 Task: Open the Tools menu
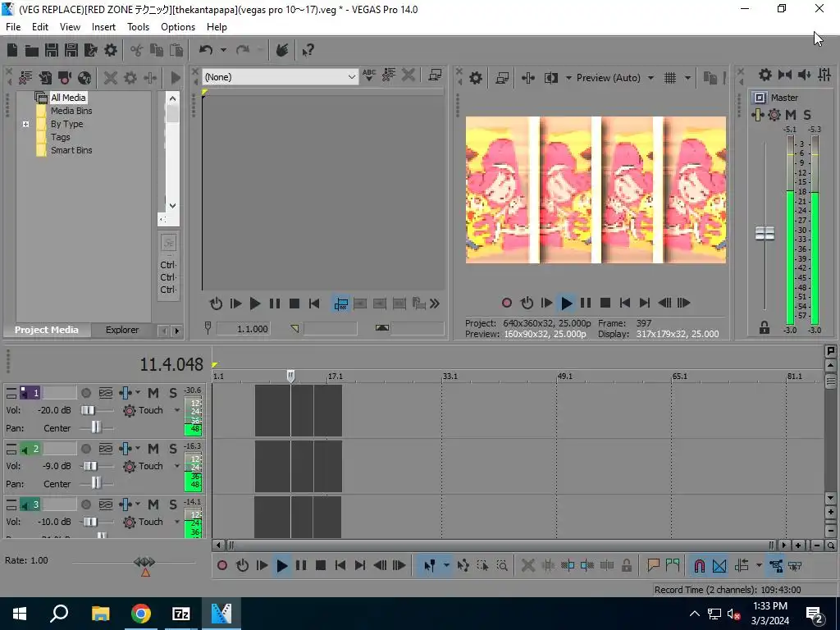[138, 27]
